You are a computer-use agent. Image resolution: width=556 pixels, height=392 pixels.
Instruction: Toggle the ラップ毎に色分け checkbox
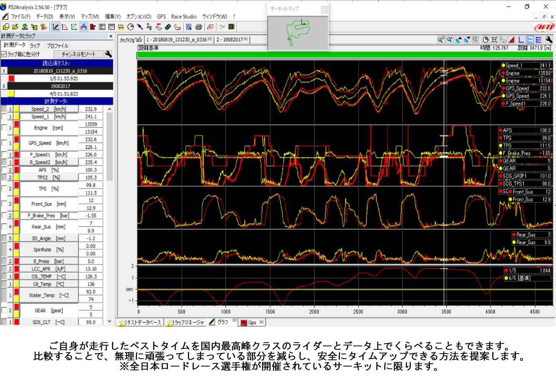point(4,54)
